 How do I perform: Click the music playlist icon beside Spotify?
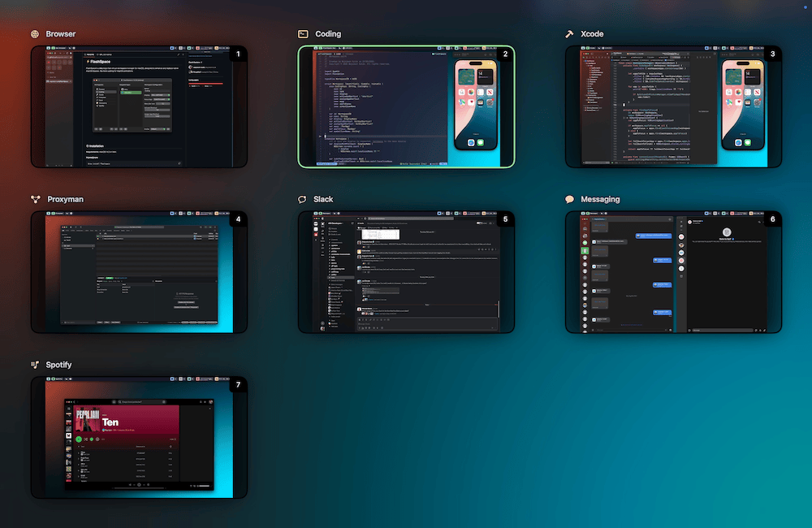35,365
